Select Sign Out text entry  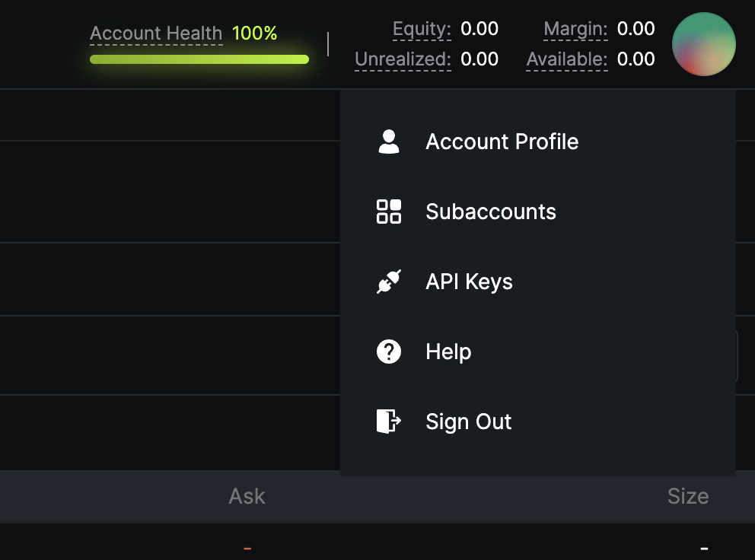469,422
